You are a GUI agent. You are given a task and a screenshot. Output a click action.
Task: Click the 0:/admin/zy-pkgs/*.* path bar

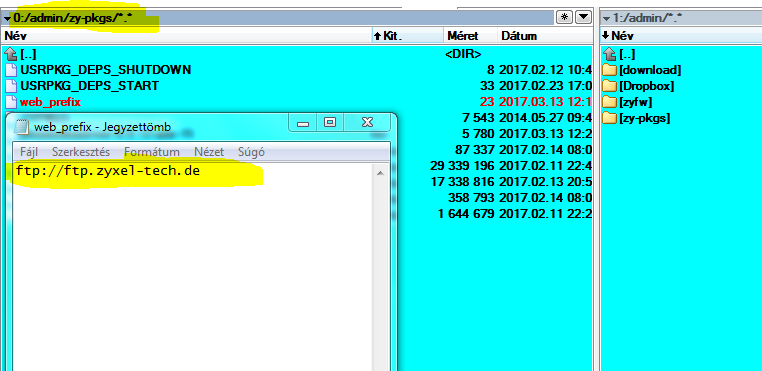(278, 18)
